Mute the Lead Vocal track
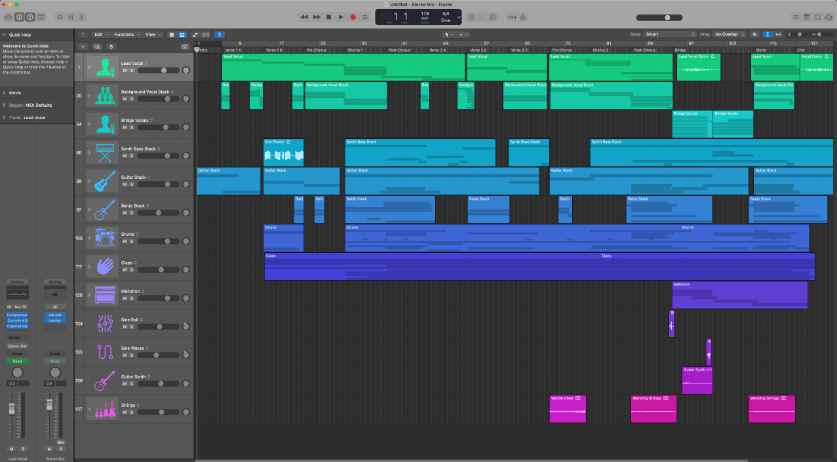The height and width of the screenshot is (462, 837). click(x=125, y=71)
